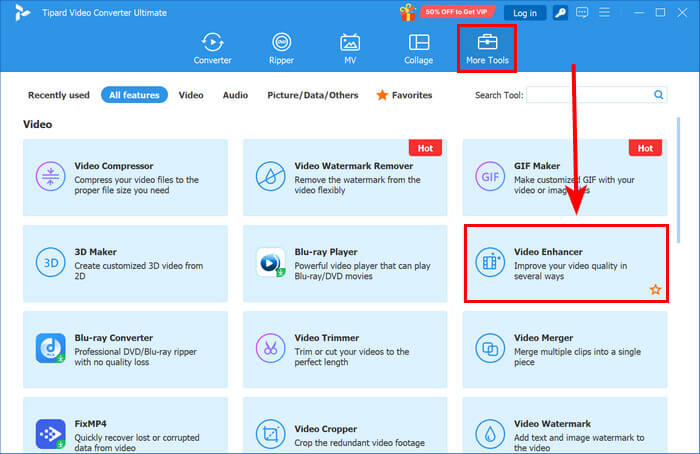
Task: Show the Favorites tools filter
Action: pos(404,95)
